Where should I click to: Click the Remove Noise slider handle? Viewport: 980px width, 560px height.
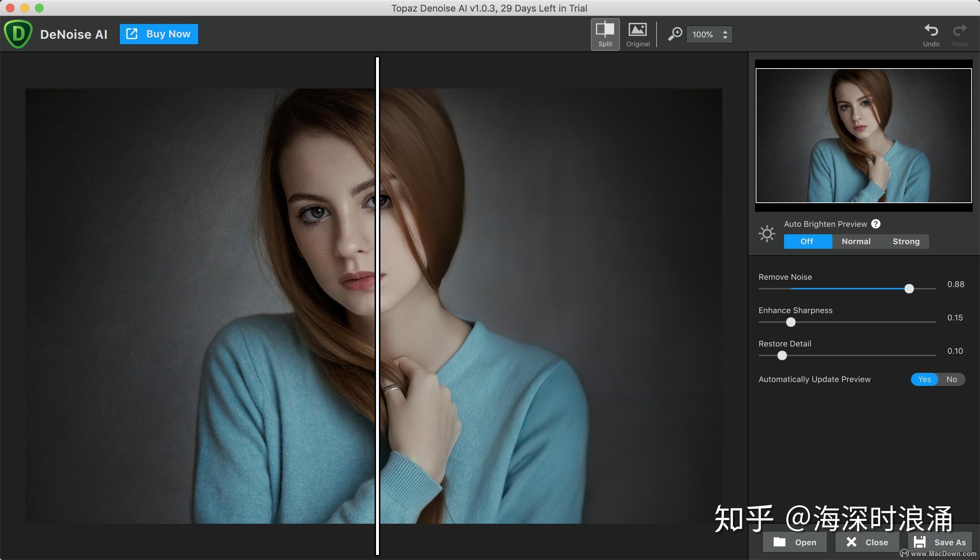(909, 288)
